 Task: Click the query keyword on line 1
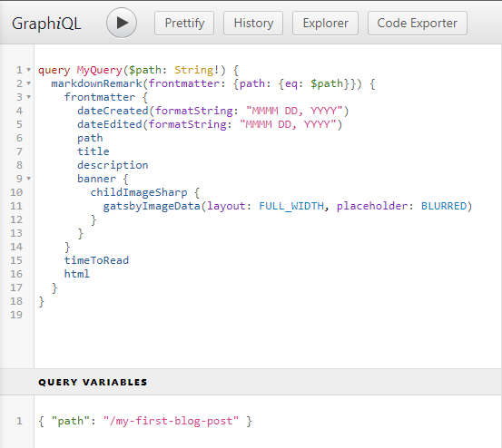point(54,70)
